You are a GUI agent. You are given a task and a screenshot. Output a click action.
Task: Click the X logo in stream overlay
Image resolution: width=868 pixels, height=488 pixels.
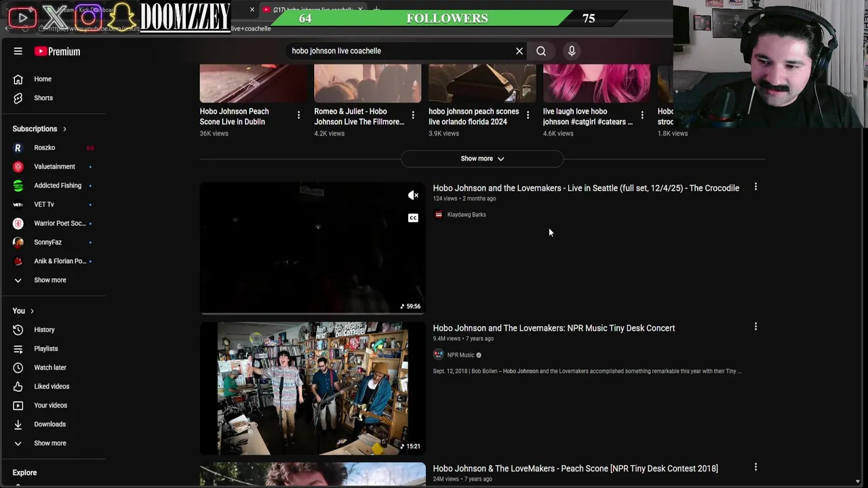tap(56, 17)
